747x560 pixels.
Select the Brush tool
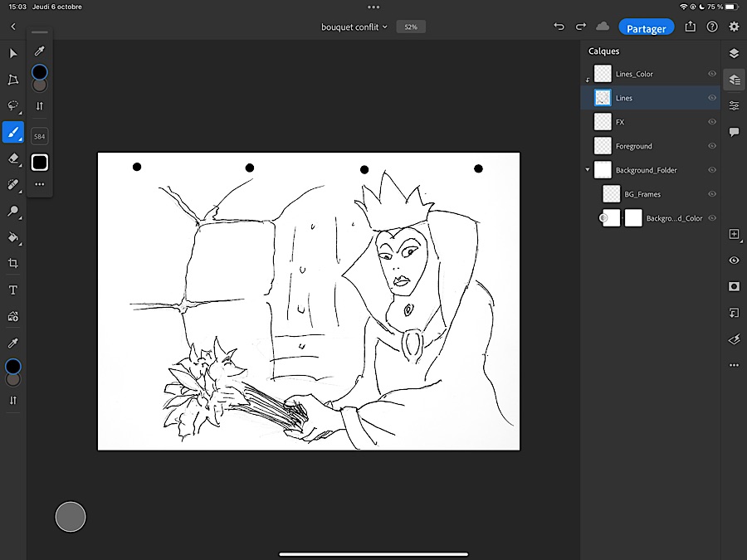tap(13, 132)
